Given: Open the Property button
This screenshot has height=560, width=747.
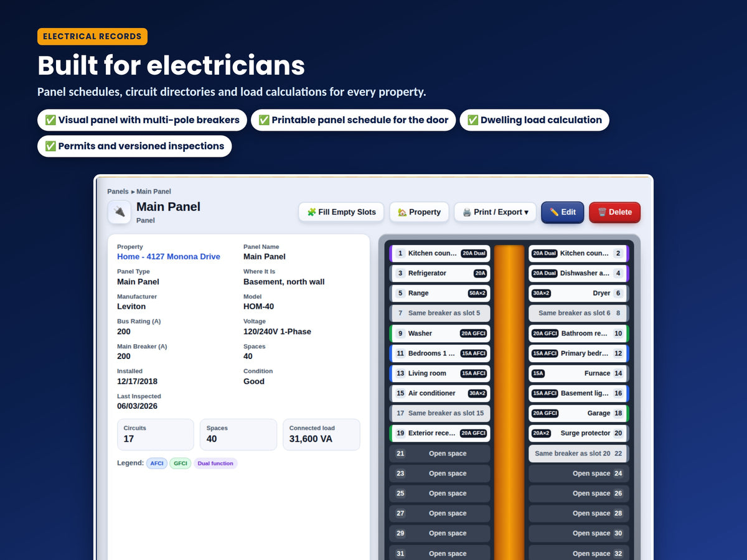Looking at the screenshot, I should coord(419,212).
